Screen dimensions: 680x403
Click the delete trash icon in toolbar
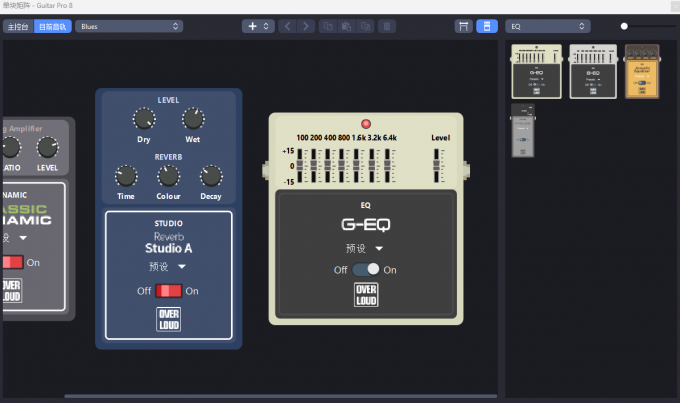pyautogui.click(x=386, y=26)
